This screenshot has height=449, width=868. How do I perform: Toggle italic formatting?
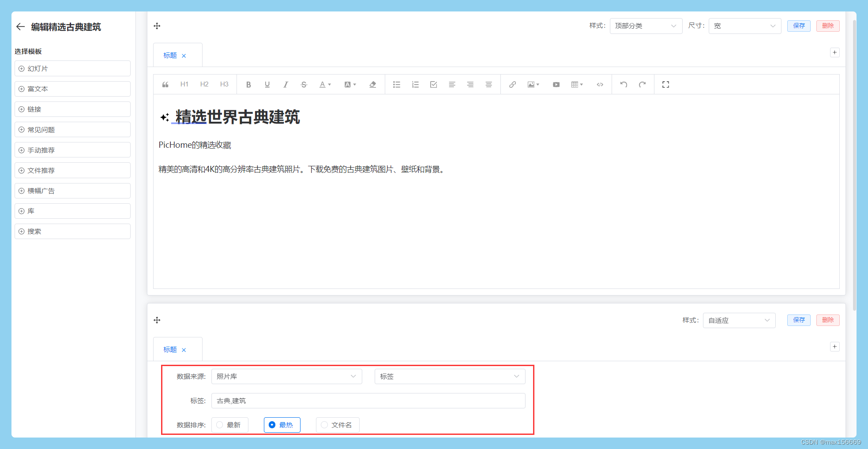(x=286, y=85)
